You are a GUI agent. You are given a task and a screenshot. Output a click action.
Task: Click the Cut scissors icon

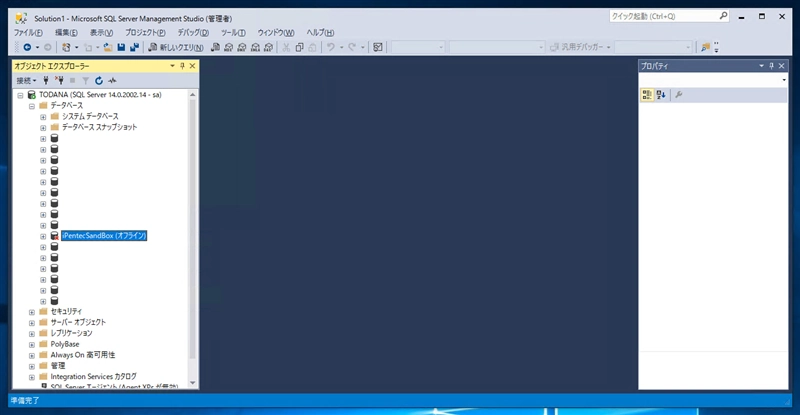click(286, 47)
